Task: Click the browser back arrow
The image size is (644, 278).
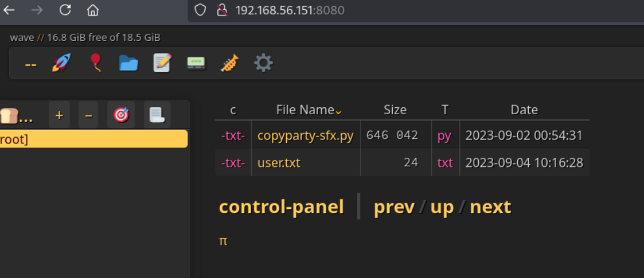Action: click(8, 10)
